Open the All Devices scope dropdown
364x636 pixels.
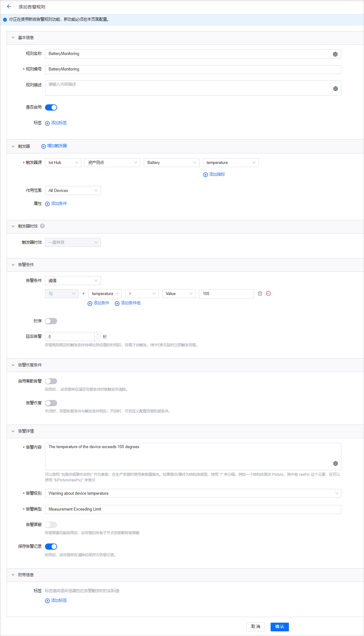[73, 191]
